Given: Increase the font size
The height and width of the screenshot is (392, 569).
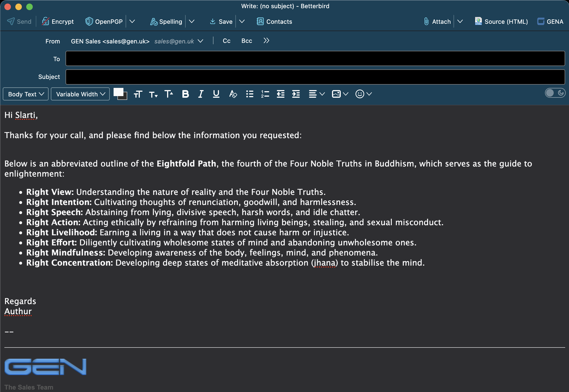Looking at the screenshot, I should pos(169,94).
